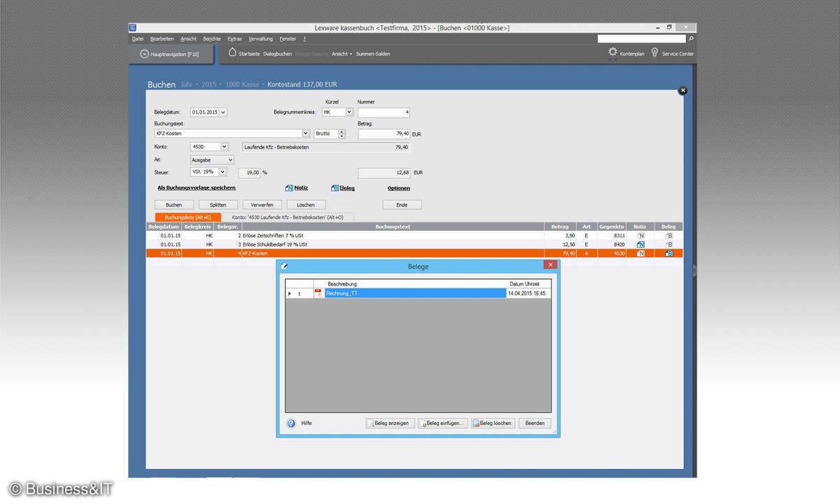Viewport: 840px width, 504px height.
Task: Open the Bearbeiten menu
Action: point(162,39)
